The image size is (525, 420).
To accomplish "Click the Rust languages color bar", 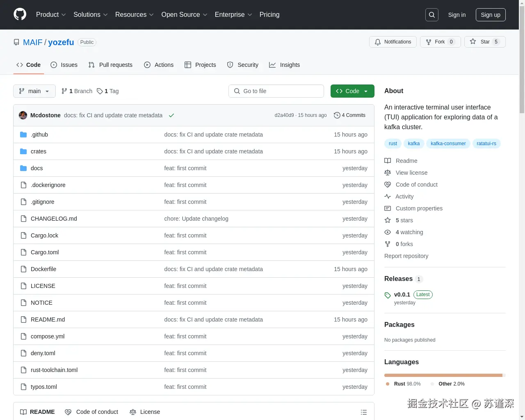I will [442, 375].
